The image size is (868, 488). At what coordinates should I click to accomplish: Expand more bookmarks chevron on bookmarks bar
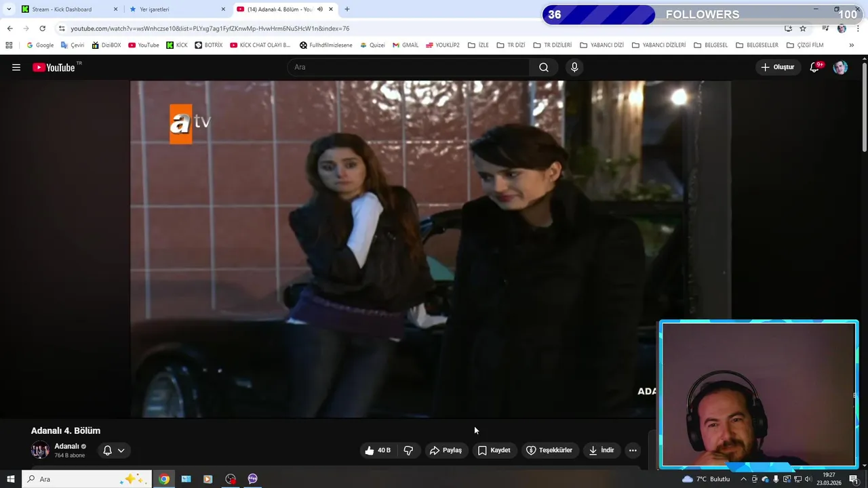click(852, 45)
